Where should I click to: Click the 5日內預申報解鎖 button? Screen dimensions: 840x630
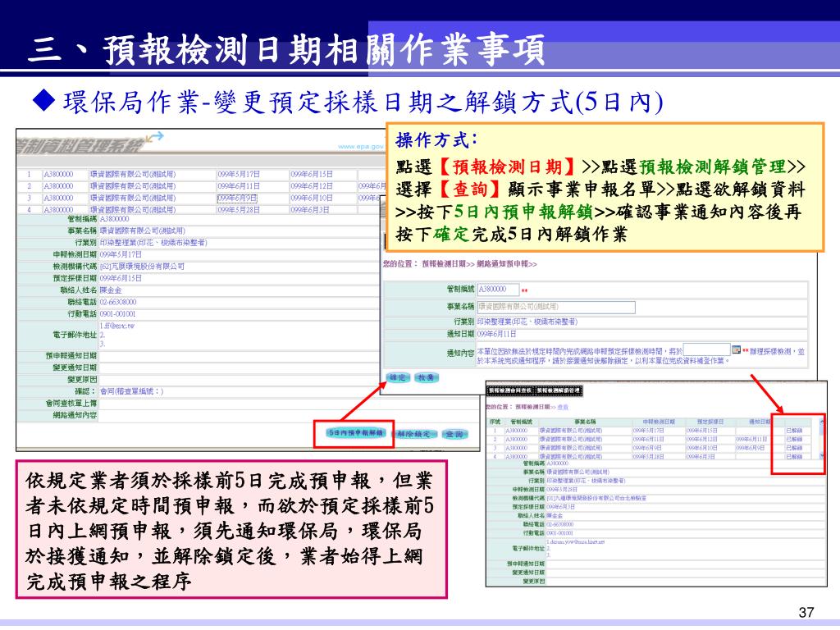pos(355,433)
